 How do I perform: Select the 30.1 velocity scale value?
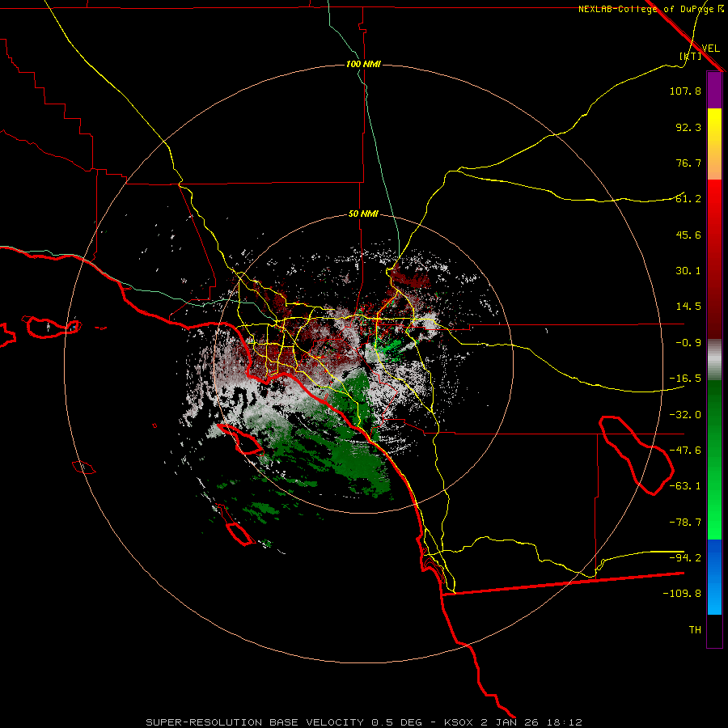688,271
